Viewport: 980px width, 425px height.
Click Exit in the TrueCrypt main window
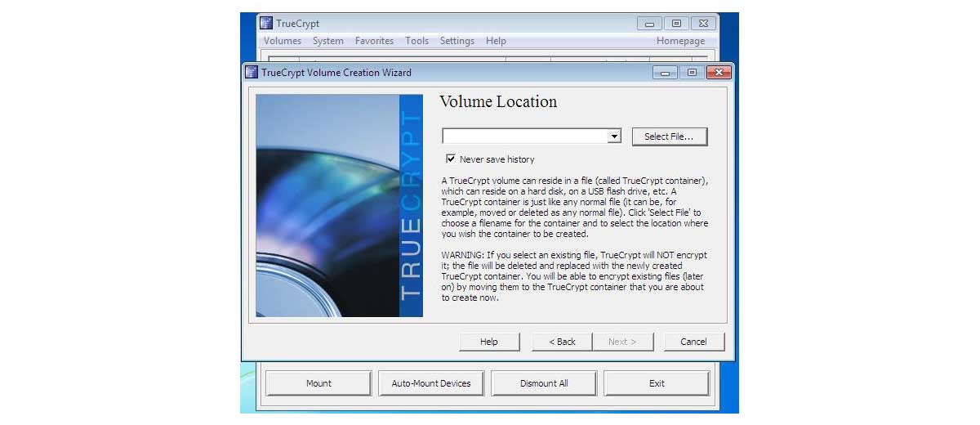click(657, 383)
